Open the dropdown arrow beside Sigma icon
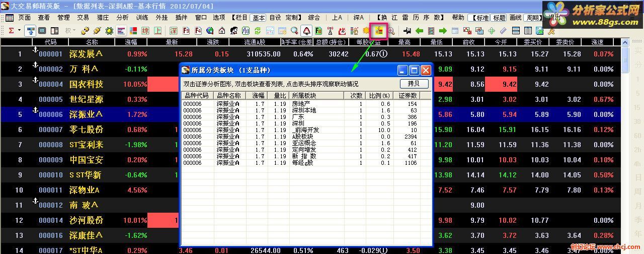 [19, 30]
